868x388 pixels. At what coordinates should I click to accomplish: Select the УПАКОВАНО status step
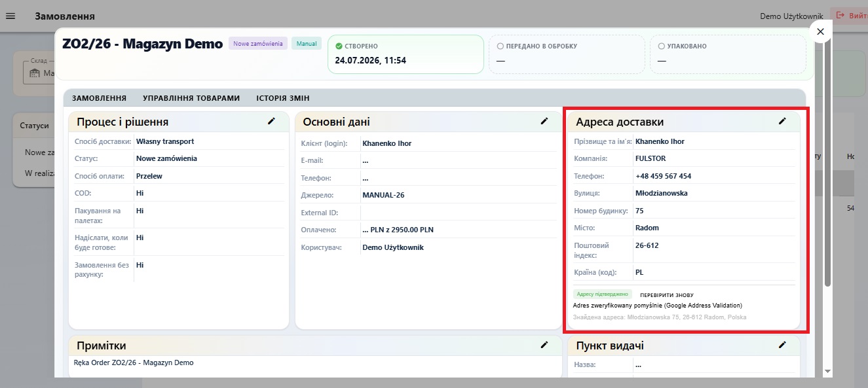(x=728, y=54)
